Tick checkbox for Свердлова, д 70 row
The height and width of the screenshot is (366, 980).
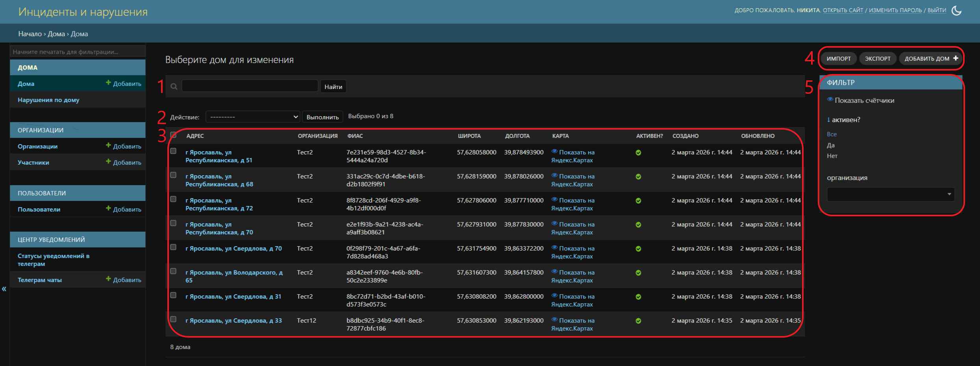click(173, 247)
